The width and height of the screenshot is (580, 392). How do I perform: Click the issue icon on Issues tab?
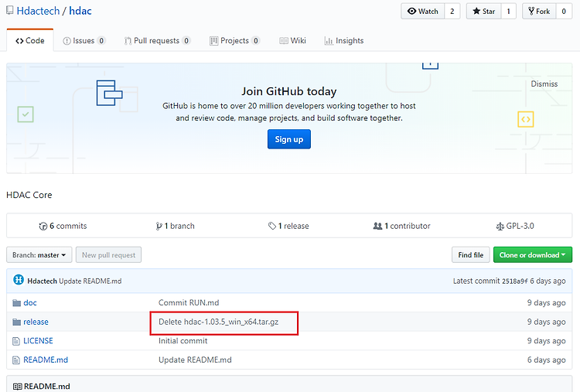(x=67, y=41)
